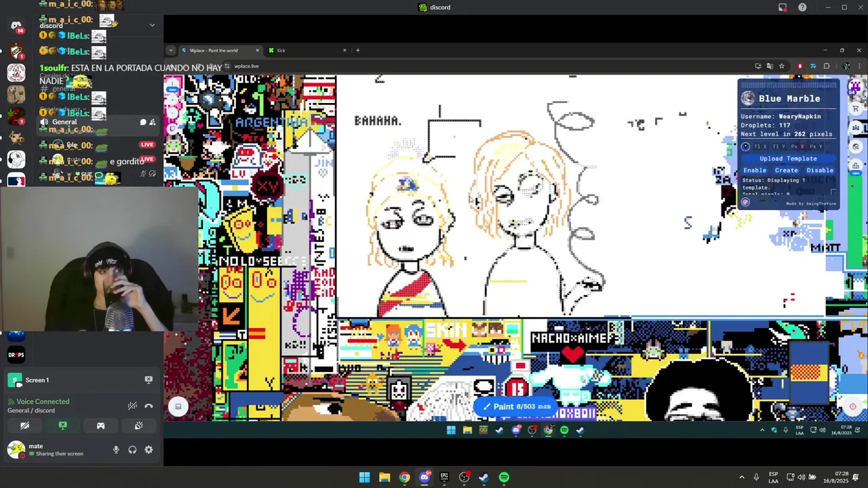Open Windows Start in shared screen taskbar
Image resolution: width=868 pixels, height=488 pixels.
[x=451, y=430]
